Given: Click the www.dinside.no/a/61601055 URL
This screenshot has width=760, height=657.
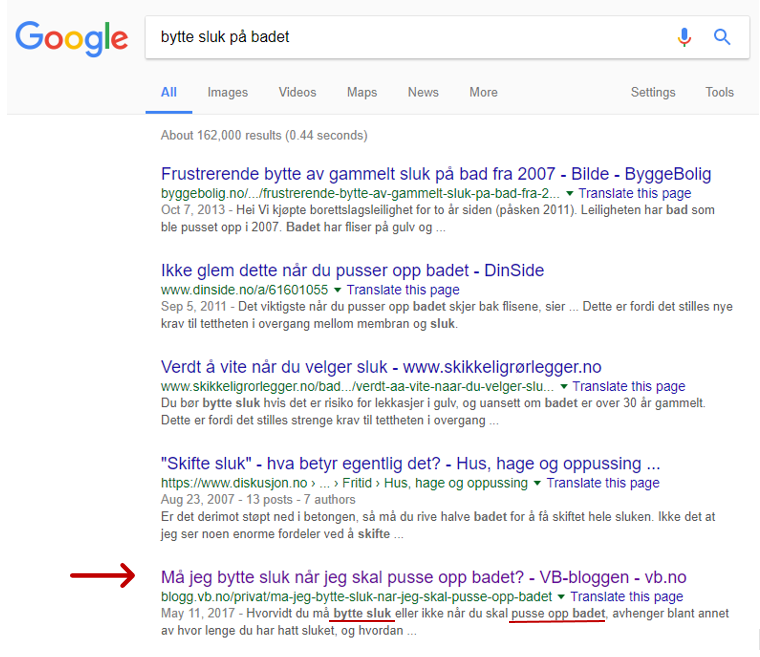Looking at the screenshot, I should 244,290.
